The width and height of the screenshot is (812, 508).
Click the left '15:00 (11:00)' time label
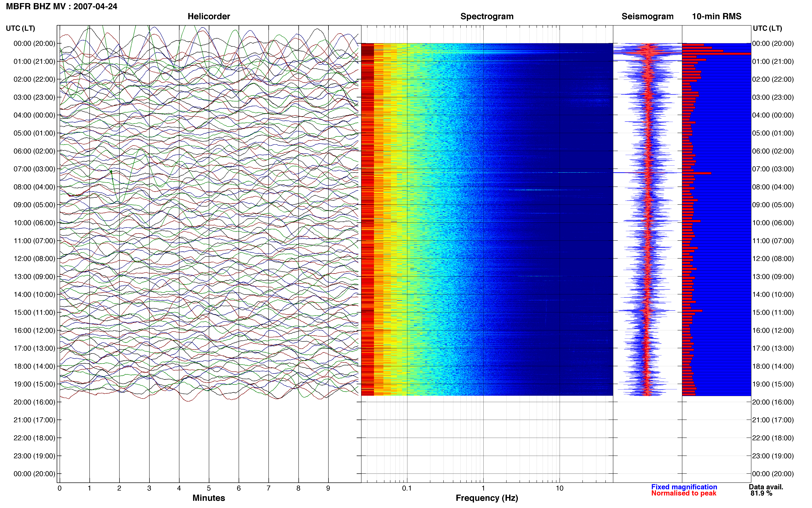[x=34, y=312]
